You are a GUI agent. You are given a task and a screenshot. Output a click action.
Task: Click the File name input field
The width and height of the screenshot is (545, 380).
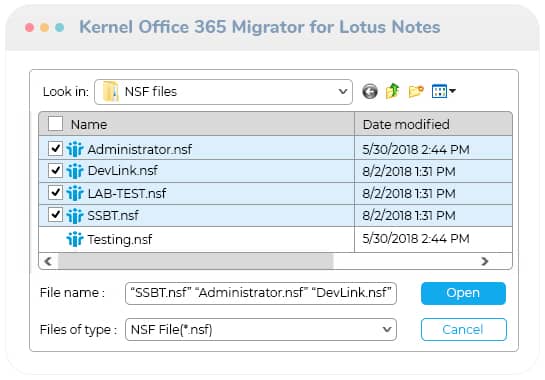pos(261,293)
